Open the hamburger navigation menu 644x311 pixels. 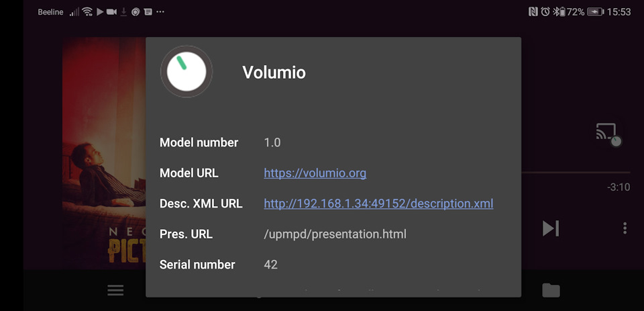coord(115,290)
